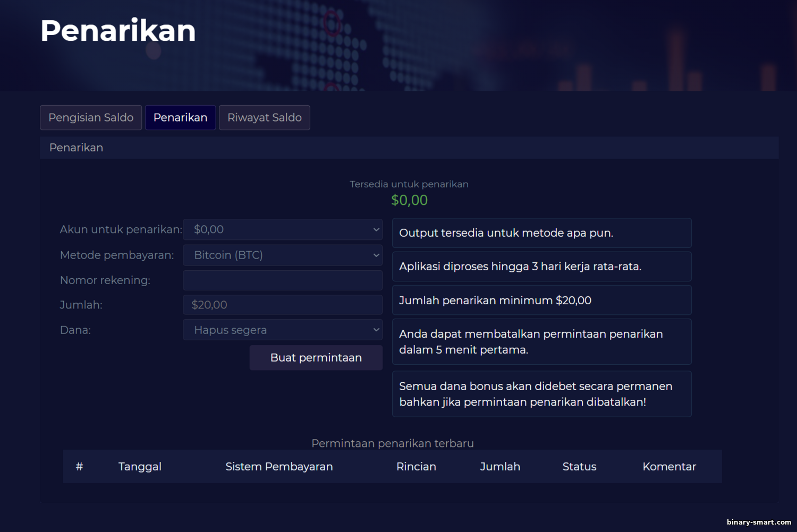Click the Komentar column header
The image size is (797, 532).
[x=669, y=467]
